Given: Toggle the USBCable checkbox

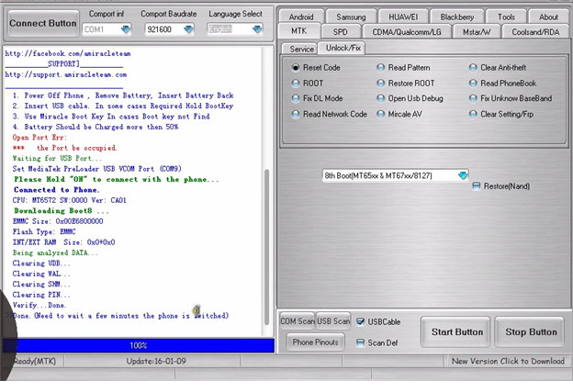Looking at the screenshot, I should pos(361,321).
